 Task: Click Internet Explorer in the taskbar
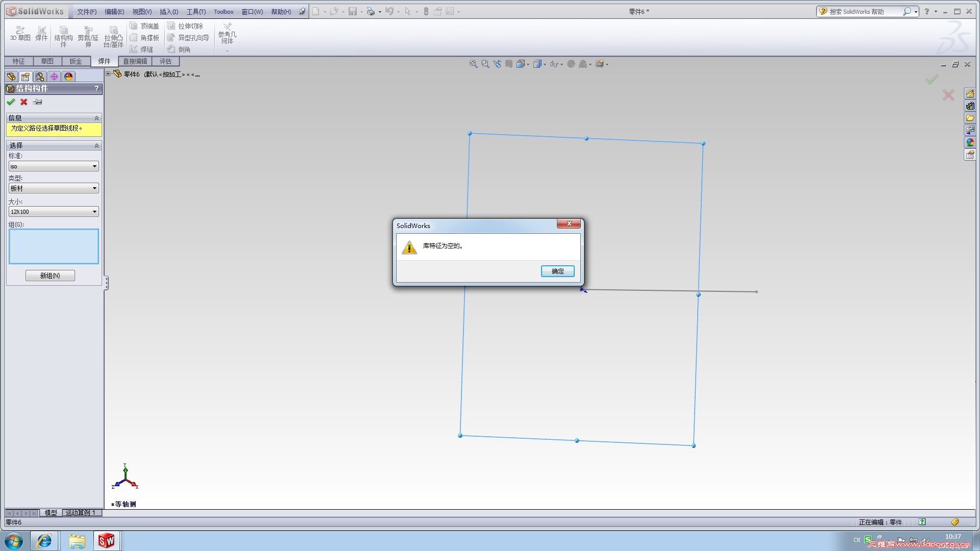[x=44, y=541]
